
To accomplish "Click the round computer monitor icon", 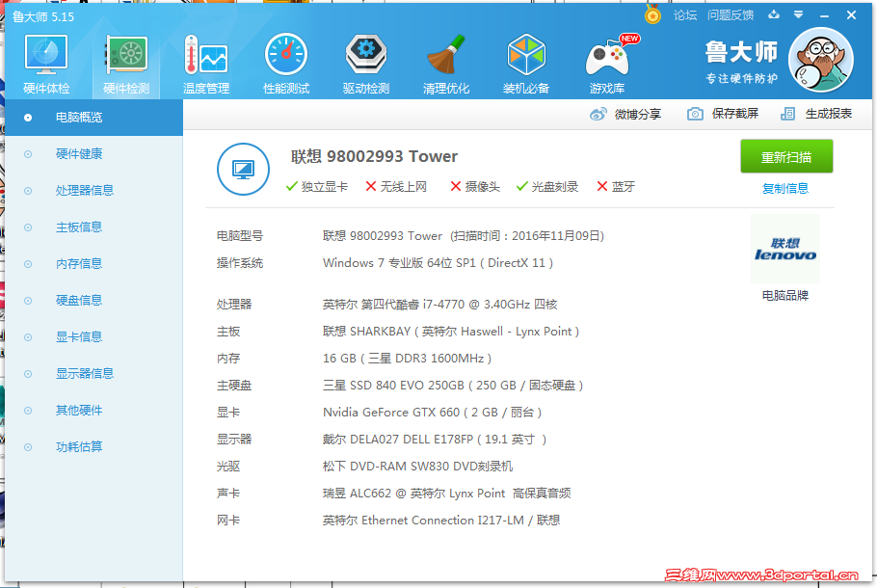I will pos(243,169).
